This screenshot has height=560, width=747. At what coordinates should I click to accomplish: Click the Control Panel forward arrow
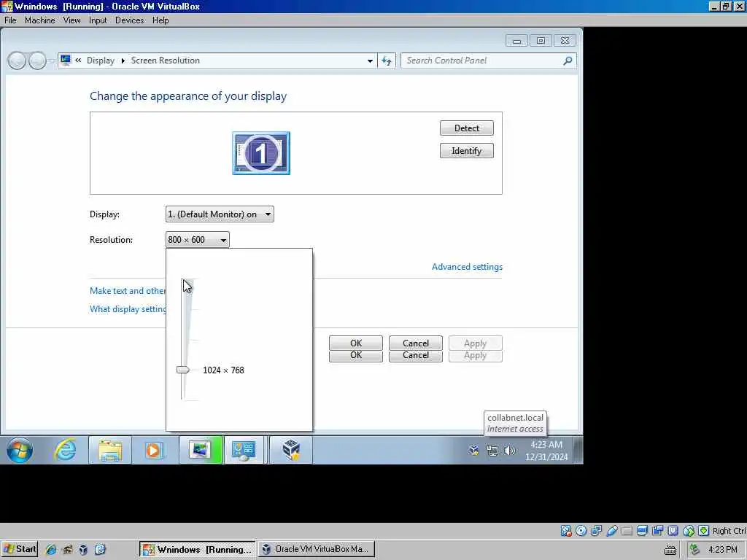(37, 61)
